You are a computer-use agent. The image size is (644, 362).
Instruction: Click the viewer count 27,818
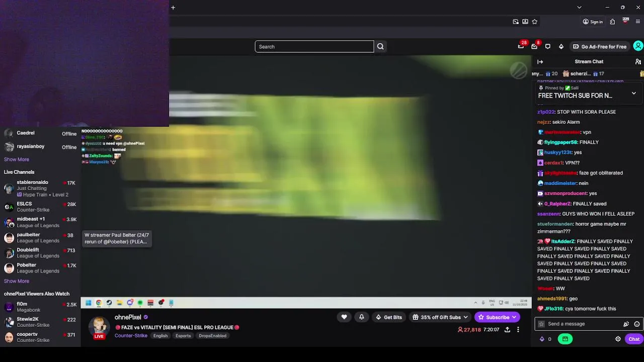(x=469, y=330)
